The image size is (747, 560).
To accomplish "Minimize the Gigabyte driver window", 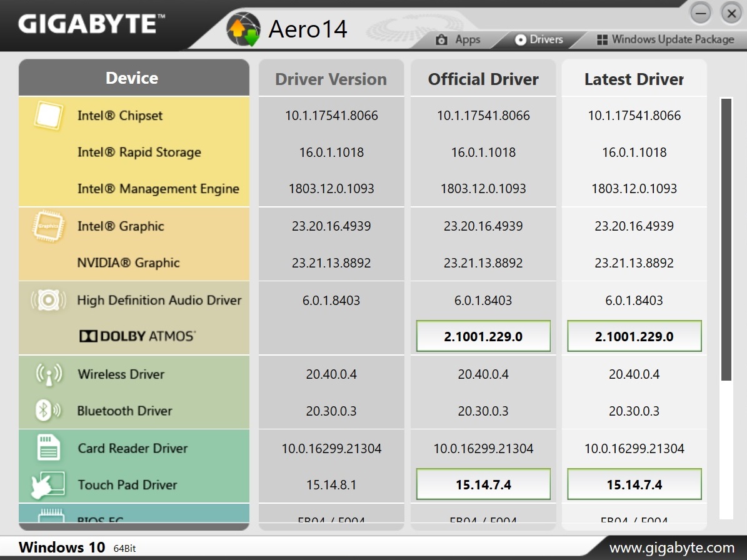I will 701,12.
